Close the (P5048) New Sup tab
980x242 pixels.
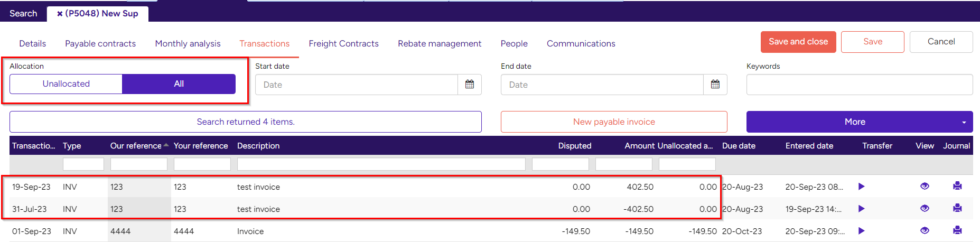[60, 14]
